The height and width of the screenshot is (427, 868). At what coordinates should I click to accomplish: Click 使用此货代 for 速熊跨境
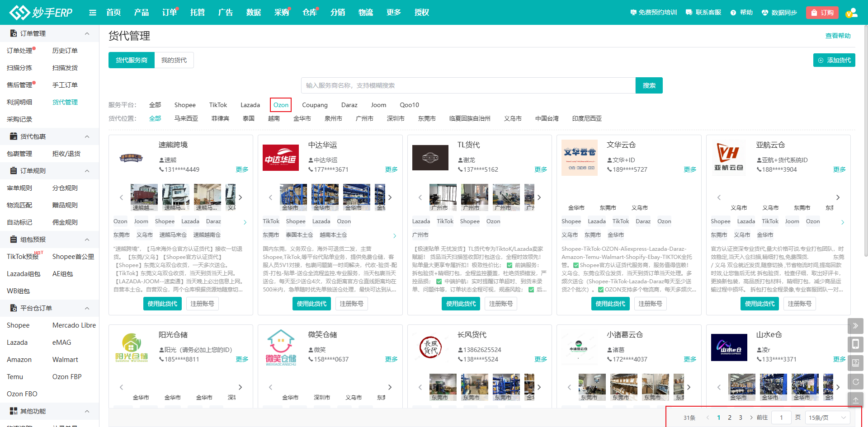tap(162, 304)
